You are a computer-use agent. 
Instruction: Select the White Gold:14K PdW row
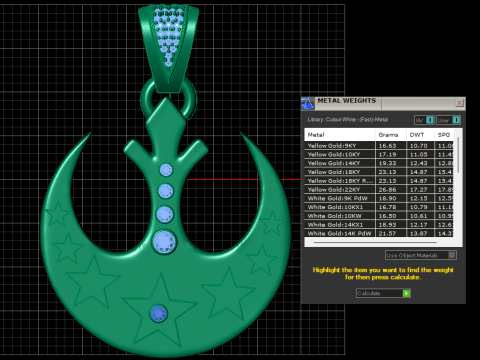tap(379, 233)
